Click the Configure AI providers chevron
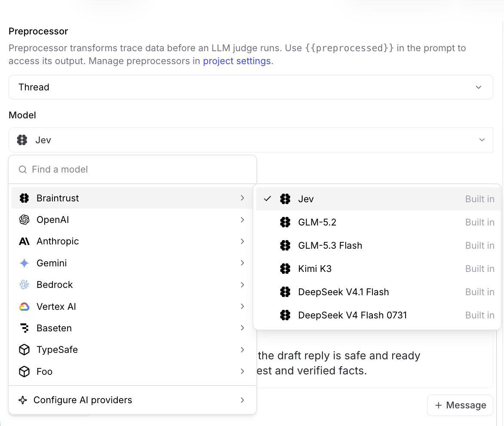The height and width of the screenshot is (426, 504). point(243,400)
